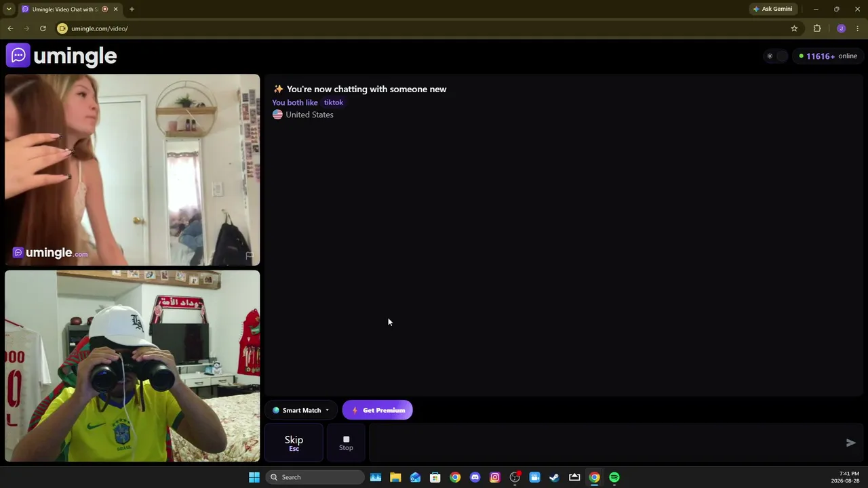Open OBS Studio from the taskbar
Image resolution: width=868 pixels, height=488 pixels.
(515, 477)
